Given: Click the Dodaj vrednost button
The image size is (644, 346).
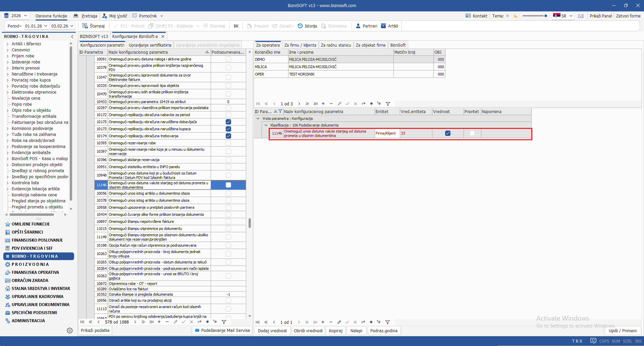Looking at the screenshot, I should [272, 331].
